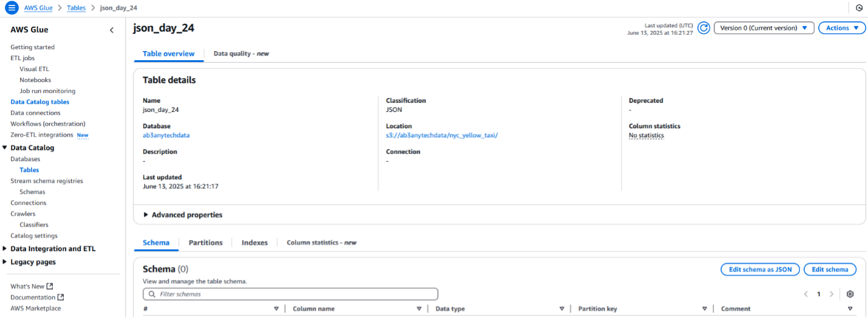
Task: Open Job run monitoring in sidebar
Action: [x=47, y=91]
